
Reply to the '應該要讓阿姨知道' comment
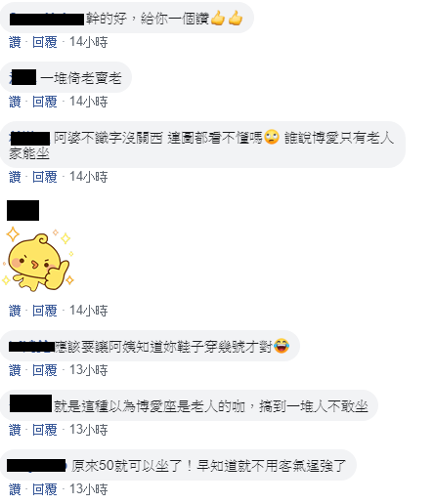point(45,370)
